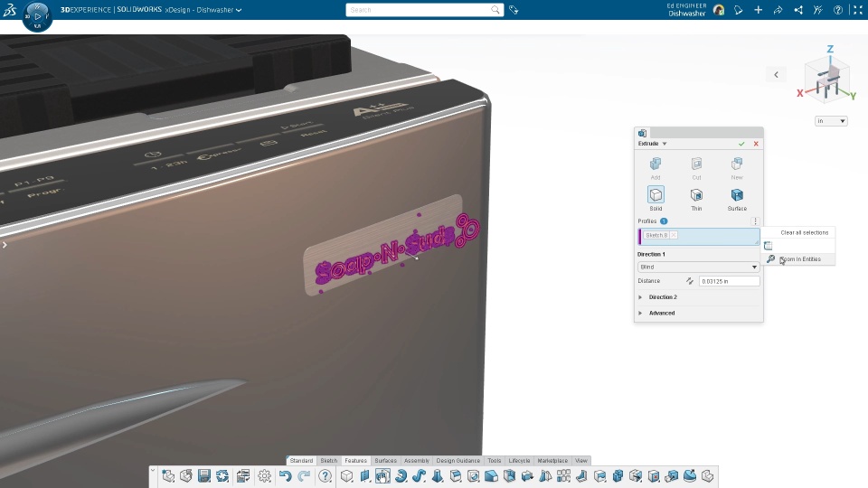Screen dimensions: 868x488
Task: Click the chair orientation view cube
Action: tap(827, 80)
